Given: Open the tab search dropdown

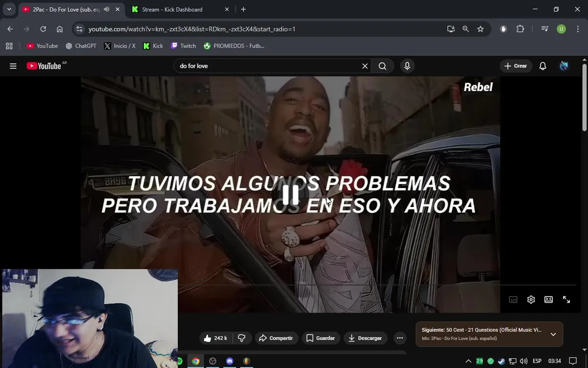Looking at the screenshot, I should 9,9.
